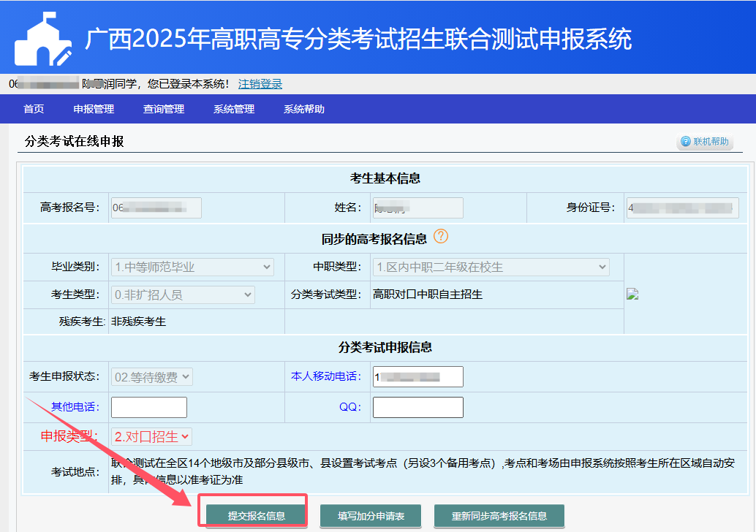Expand 考生申报状态 dropdown
756x532 pixels.
click(x=152, y=376)
